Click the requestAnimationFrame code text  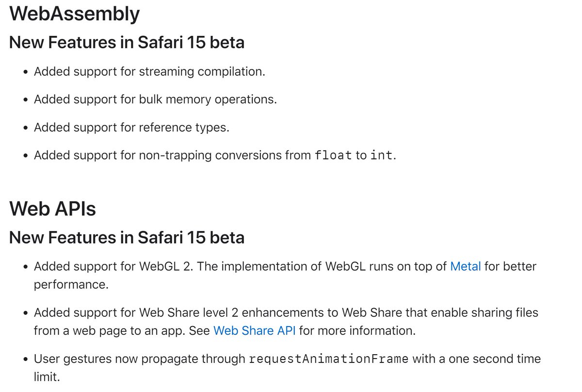pos(328,359)
